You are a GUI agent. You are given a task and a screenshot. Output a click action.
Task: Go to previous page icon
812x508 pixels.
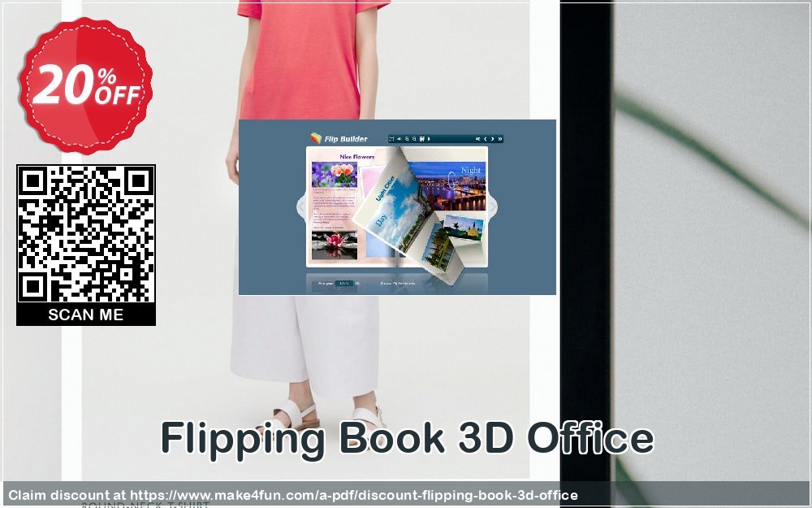486,139
